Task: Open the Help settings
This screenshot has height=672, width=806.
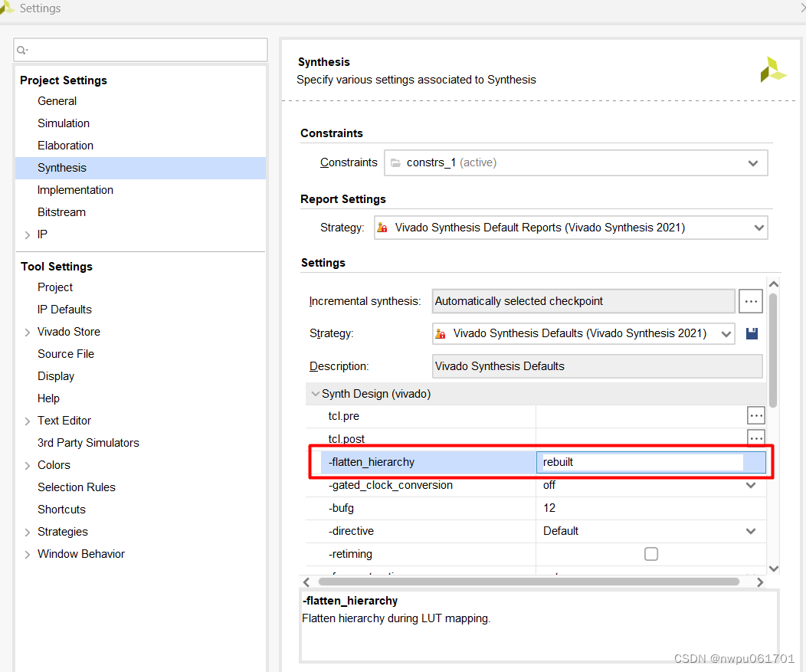Action: [x=48, y=398]
